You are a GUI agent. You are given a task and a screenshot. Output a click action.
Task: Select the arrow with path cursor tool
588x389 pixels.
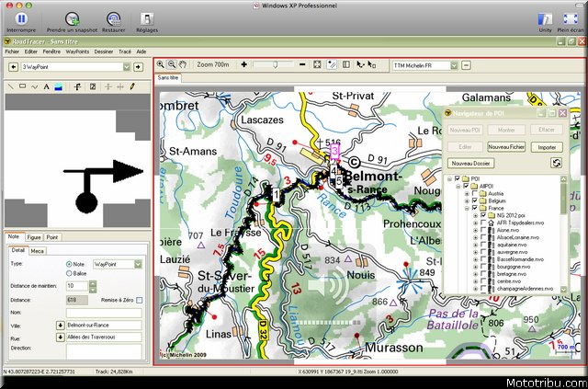pos(360,64)
